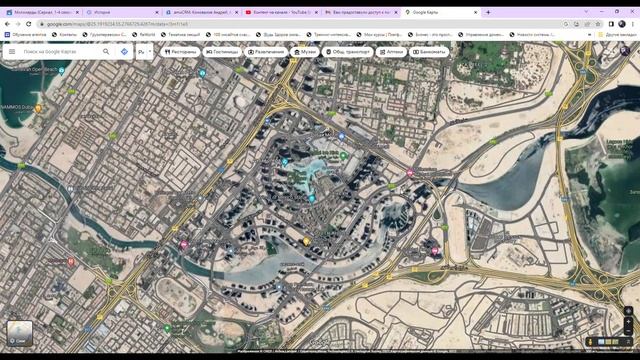
Task: Click the green pin beside the Dubai Mall label
Action: pos(343,156)
